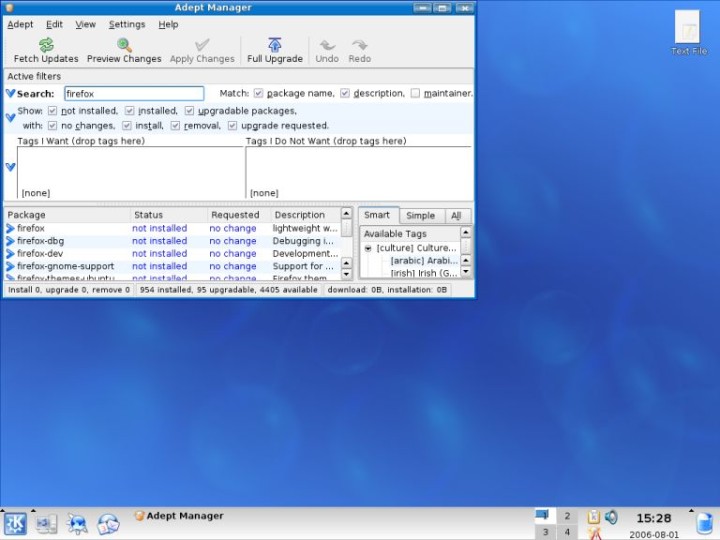Click 'not installed' status of firefox-dev
This screenshot has height=540, width=720.
[x=159, y=253]
